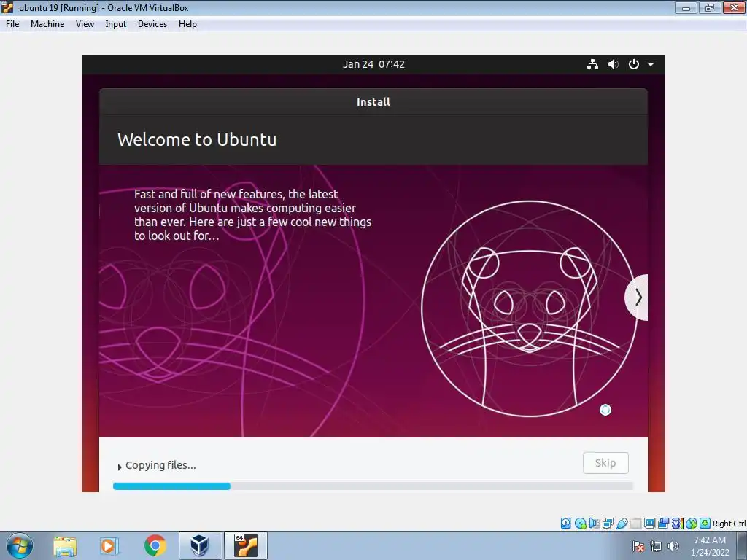Click the Ubuntu power icon

(634, 64)
